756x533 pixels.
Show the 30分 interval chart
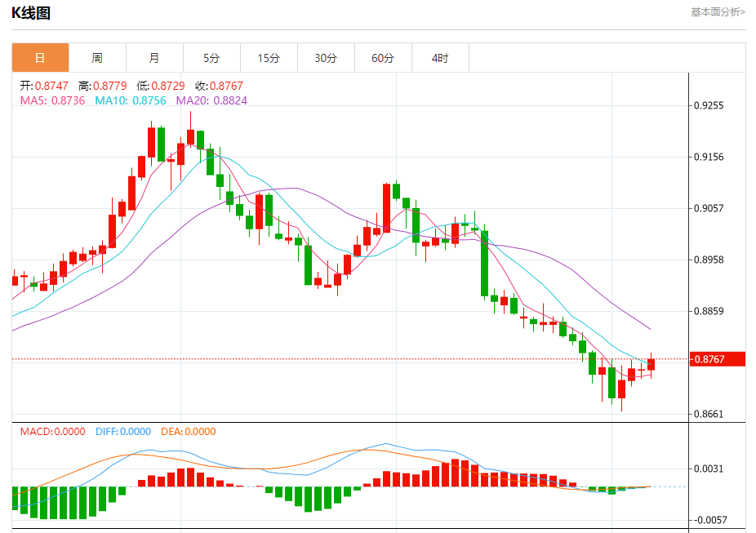click(326, 58)
